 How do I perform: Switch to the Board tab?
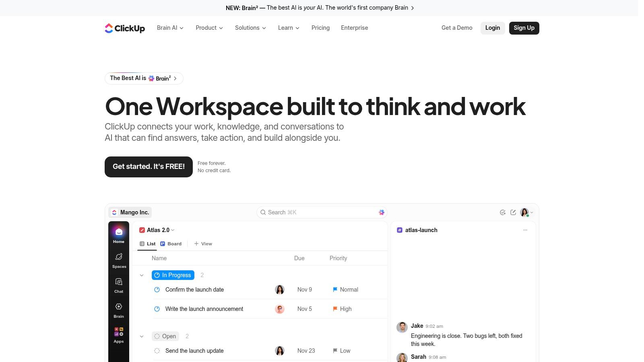click(x=171, y=244)
